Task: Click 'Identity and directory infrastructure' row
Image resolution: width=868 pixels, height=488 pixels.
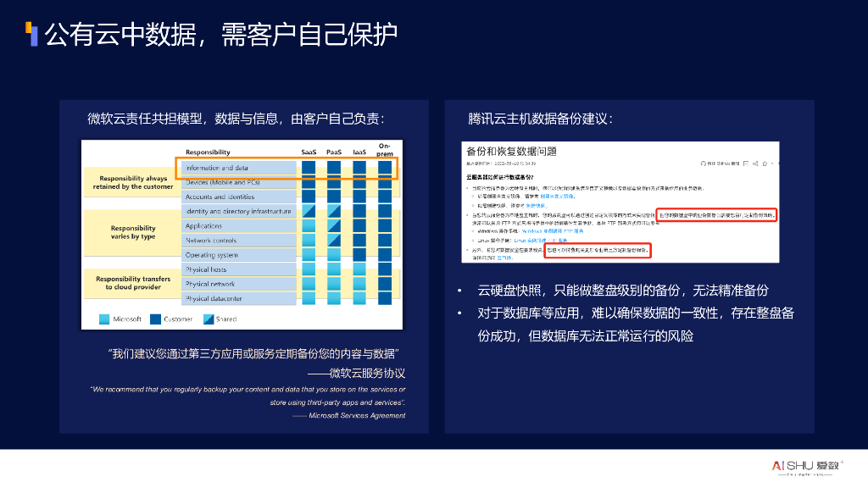Action: pyautogui.click(x=238, y=211)
